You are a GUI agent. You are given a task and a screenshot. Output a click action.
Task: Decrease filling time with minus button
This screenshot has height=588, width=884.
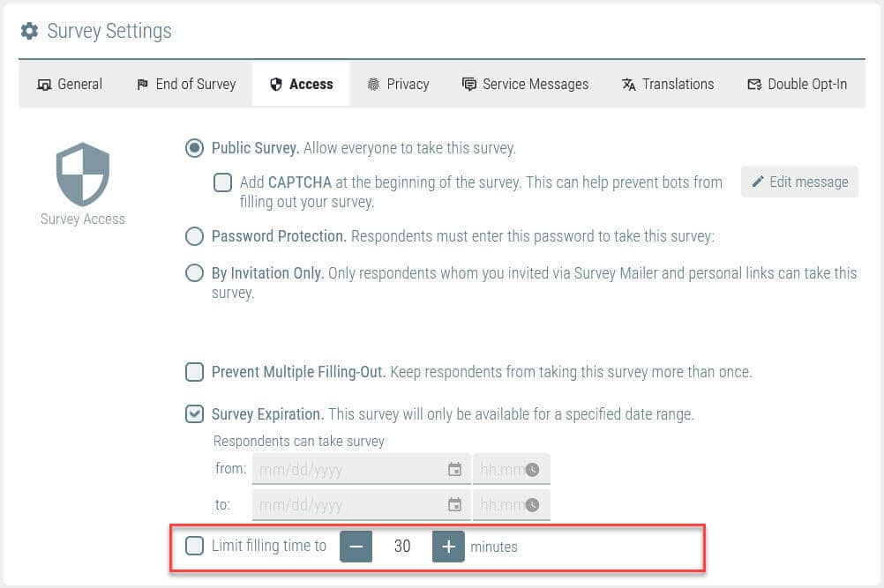point(356,547)
